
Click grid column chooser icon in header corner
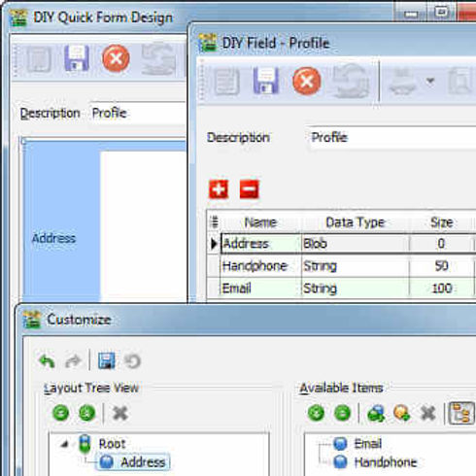click(x=215, y=222)
